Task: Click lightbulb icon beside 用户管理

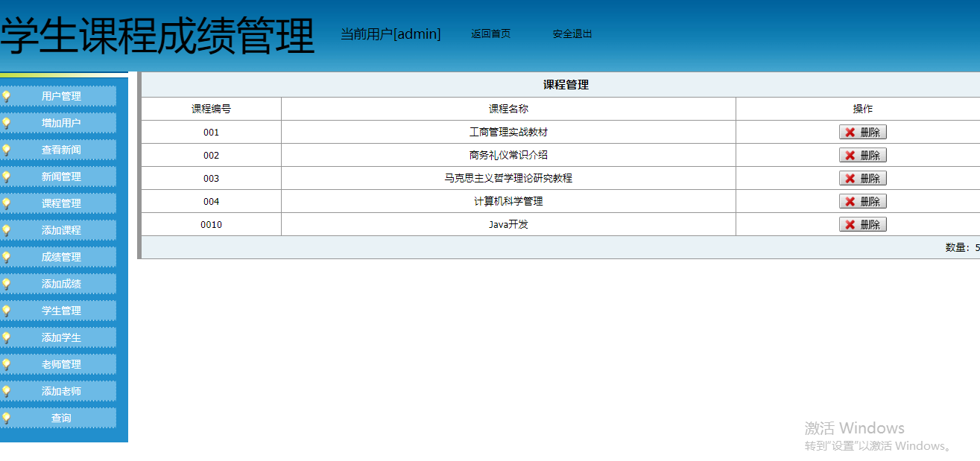Action: click(6, 96)
